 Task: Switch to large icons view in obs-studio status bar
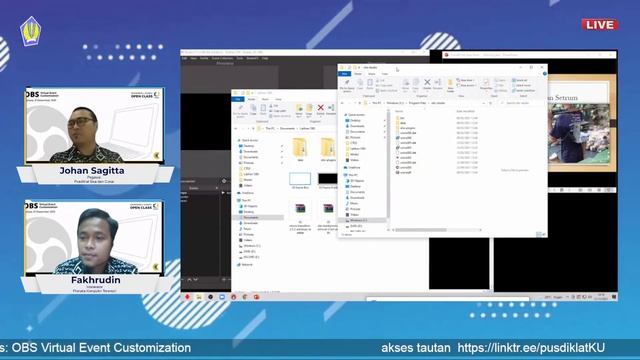point(544,234)
